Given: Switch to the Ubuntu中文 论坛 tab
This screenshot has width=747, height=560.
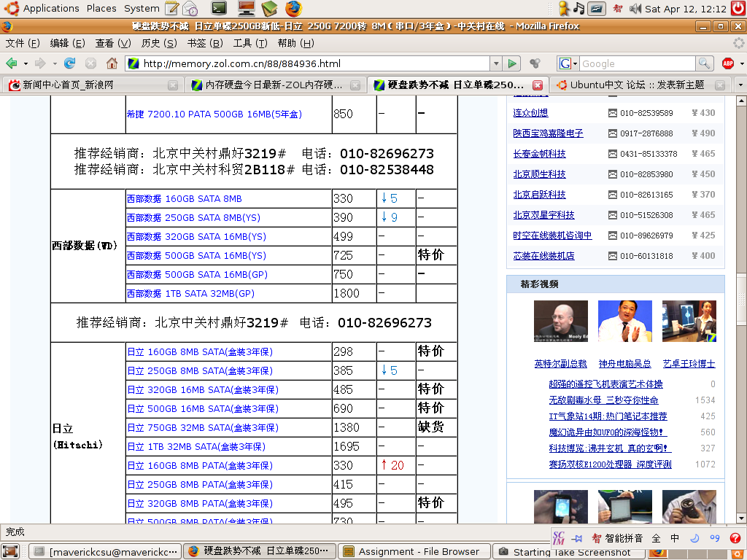Looking at the screenshot, I should pyautogui.click(x=640, y=85).
